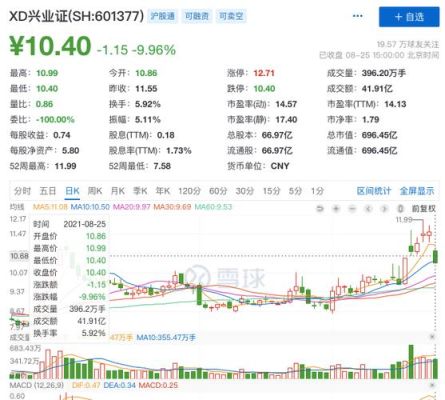This screenshot has width=445, height=400.
Task: Click the 沪股通 tag badge
Action: pyautogui.click(x=162, y=16)
